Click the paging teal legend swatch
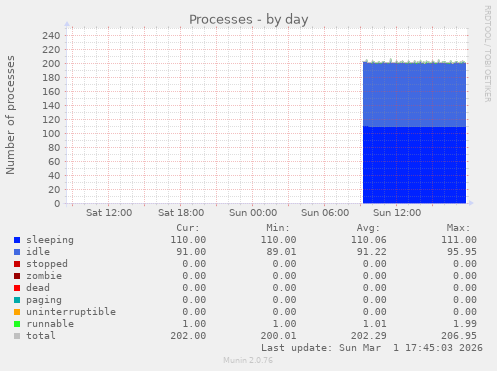The height and width of the screenshot is (371, 497). 17,300
